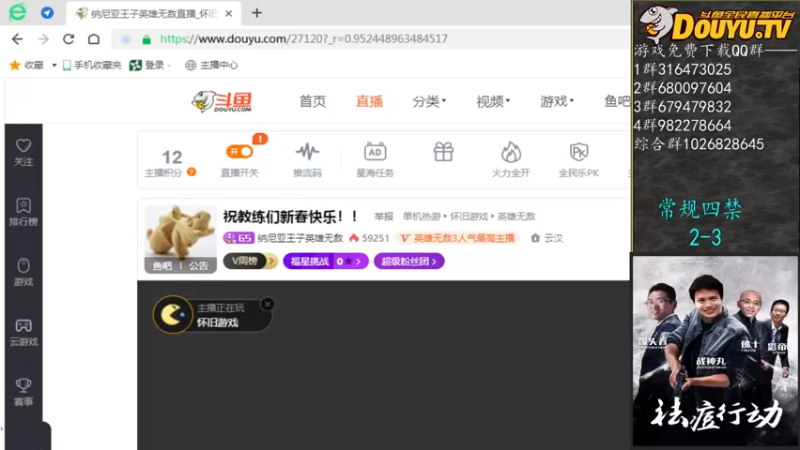This screenshot has width=800, height=450.
Task: Reload the page with refresh icon
Action: (x=68, y=39)
